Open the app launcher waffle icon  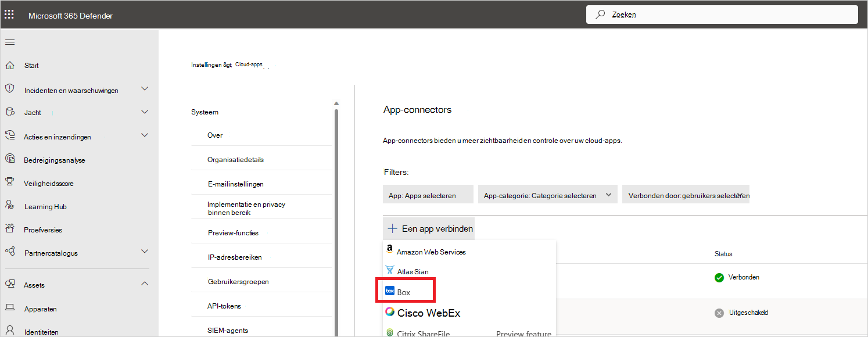(9, 15)
